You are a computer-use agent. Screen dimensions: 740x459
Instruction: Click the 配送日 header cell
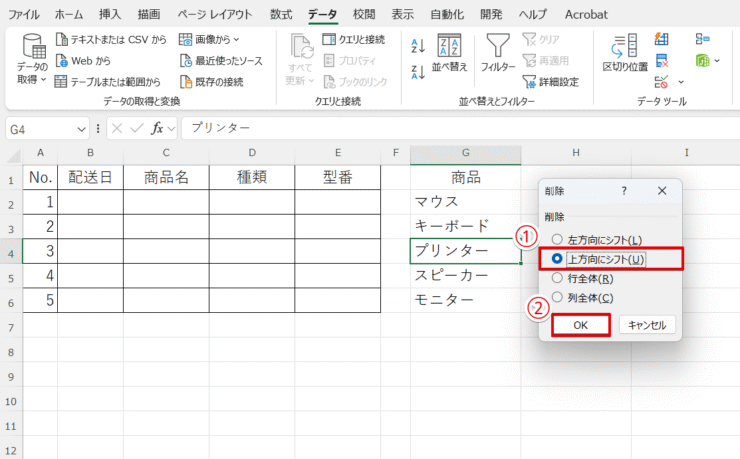click(90, 177)
